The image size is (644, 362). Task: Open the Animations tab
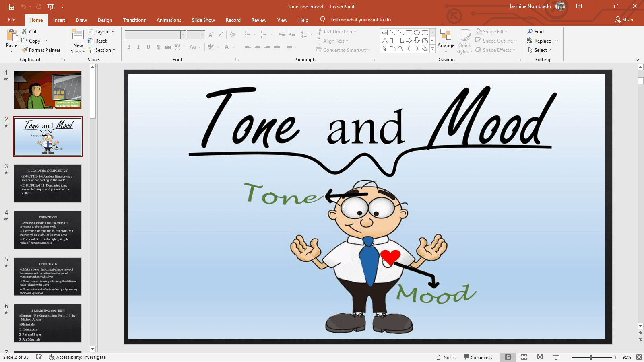point(169,19)
